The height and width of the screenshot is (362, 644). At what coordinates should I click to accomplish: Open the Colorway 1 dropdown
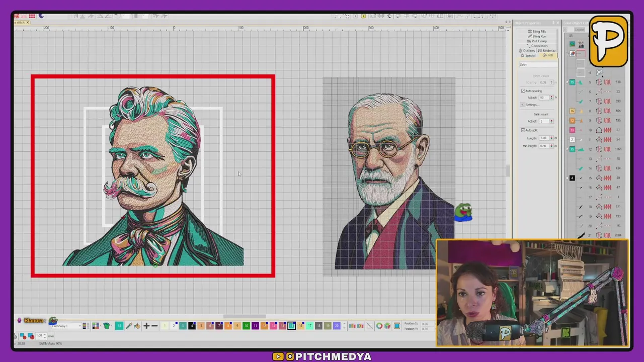[x=66, y=326]
